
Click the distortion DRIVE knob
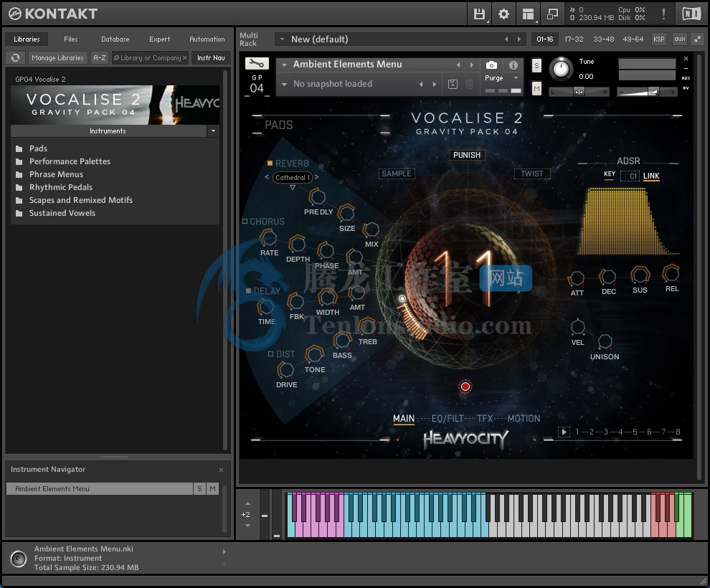(285, 370)
